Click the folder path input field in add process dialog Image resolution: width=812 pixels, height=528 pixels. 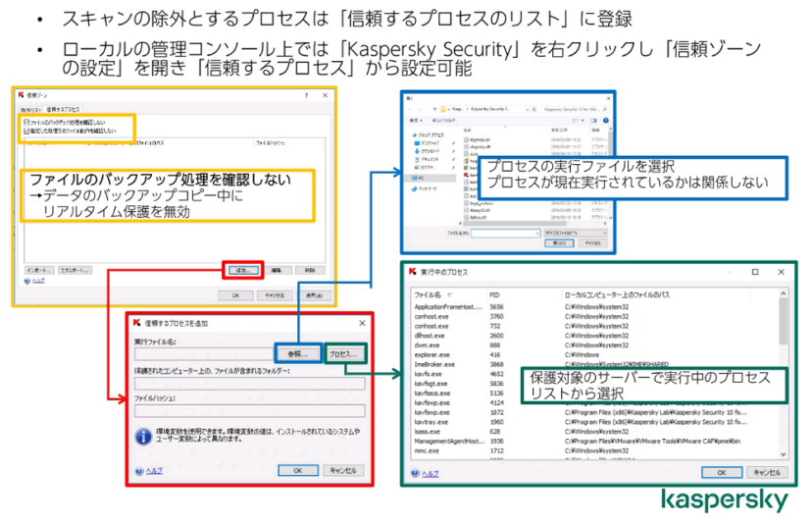pos(250,384)
